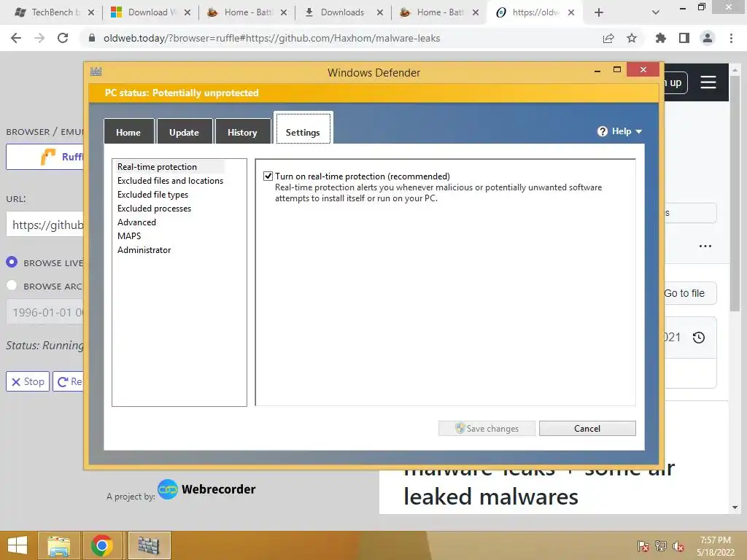The height and width of the screenshot is (560, 747).
Task: Click Windows Defender taskbar icon
Action: (148, 545)
